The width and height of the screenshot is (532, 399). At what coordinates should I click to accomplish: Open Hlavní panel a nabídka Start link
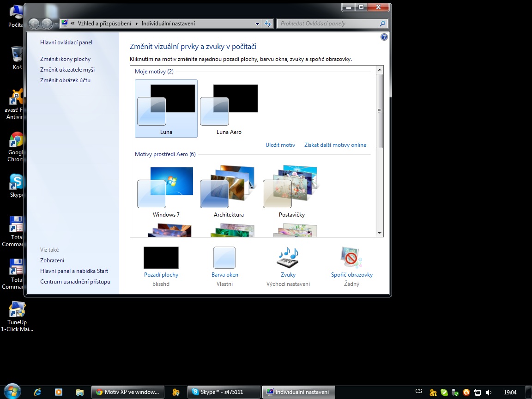74,271
